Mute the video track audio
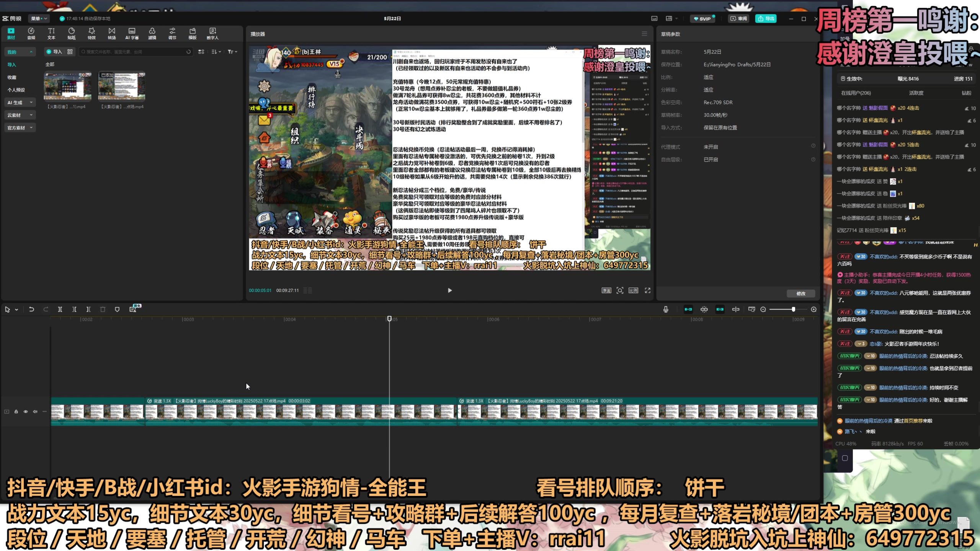 point(35,412)
